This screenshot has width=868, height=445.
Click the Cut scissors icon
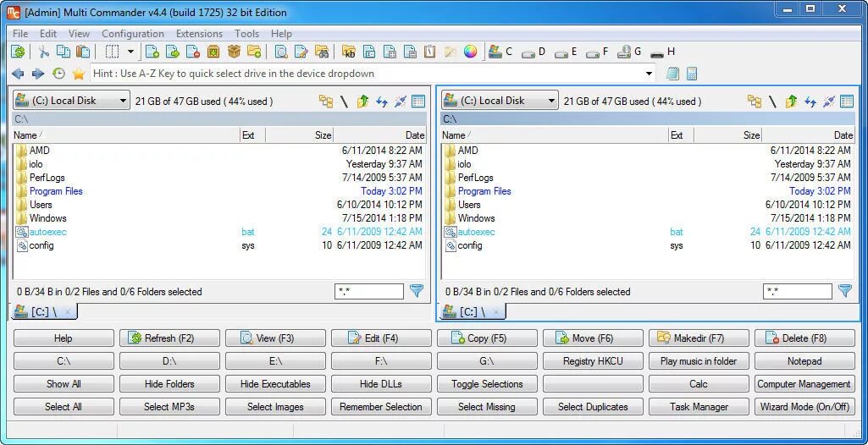click(43, 52)
